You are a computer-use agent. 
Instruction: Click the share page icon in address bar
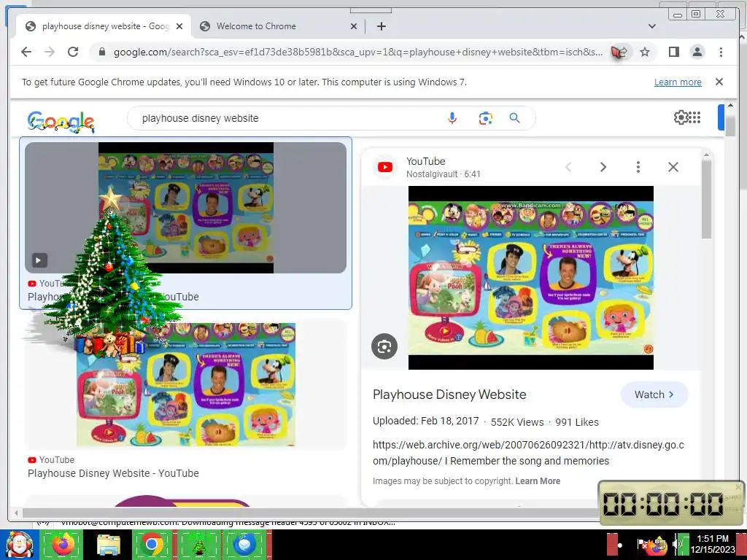(619, 52)
